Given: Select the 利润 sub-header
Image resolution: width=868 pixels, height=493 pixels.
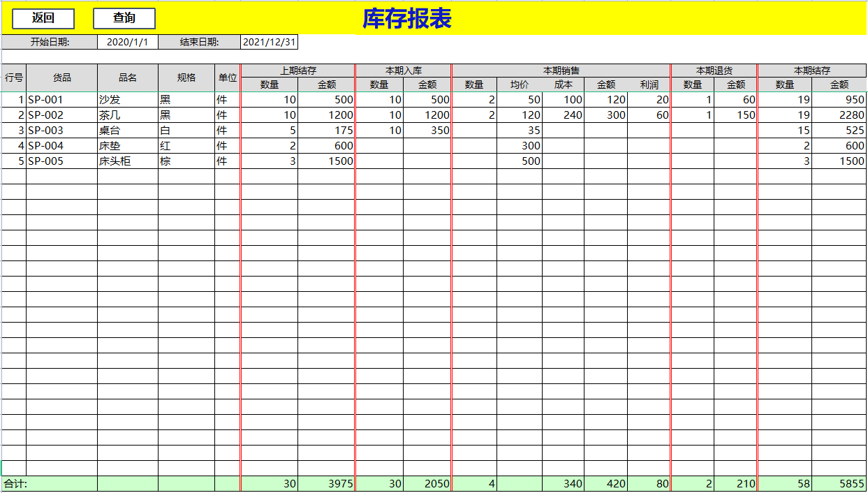Looking at the screenshot, I should pyautogui.click(x=649, y=84).
